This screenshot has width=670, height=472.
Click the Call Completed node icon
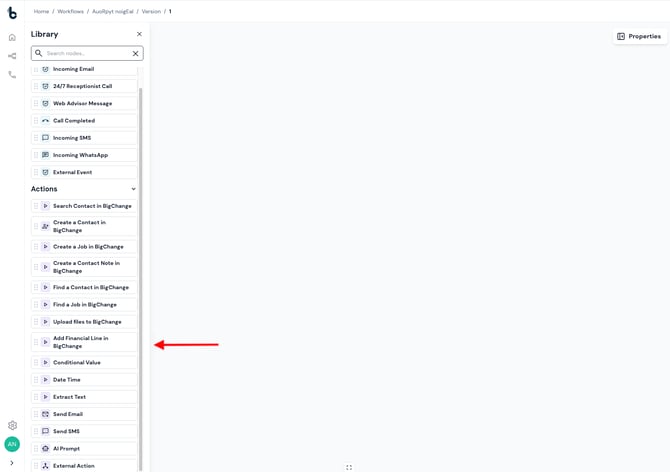pyautogui.click(x=45, y=121)
